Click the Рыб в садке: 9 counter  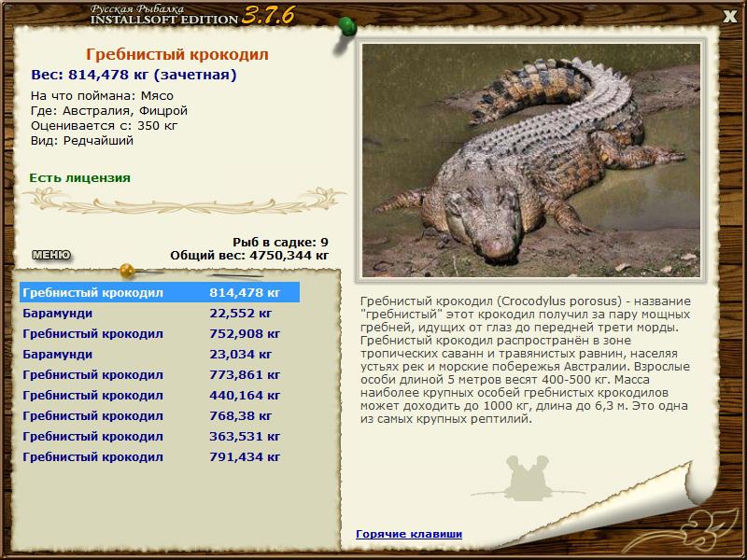(x=281, y=242)
